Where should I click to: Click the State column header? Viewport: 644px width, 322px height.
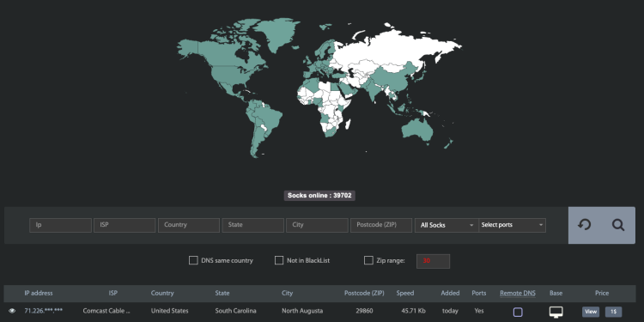(222, 294)
